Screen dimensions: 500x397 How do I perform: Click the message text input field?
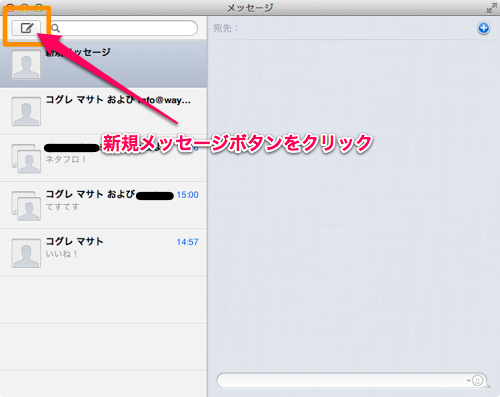click(x=352, y=380)
